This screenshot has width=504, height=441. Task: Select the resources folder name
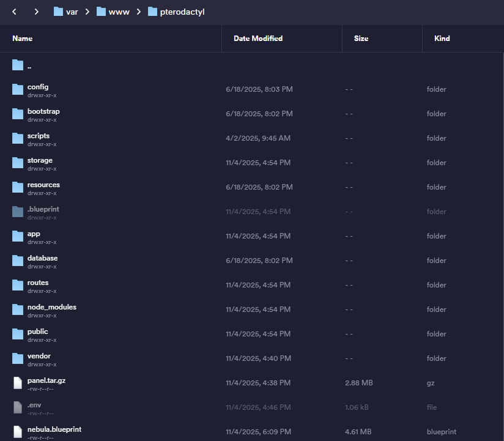[43, 185]
